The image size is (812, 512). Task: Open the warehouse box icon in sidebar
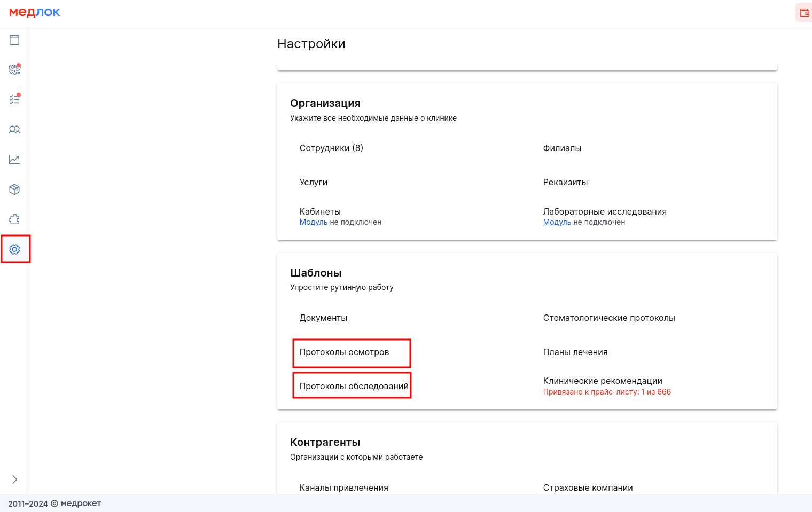click(x=14, y=190)
